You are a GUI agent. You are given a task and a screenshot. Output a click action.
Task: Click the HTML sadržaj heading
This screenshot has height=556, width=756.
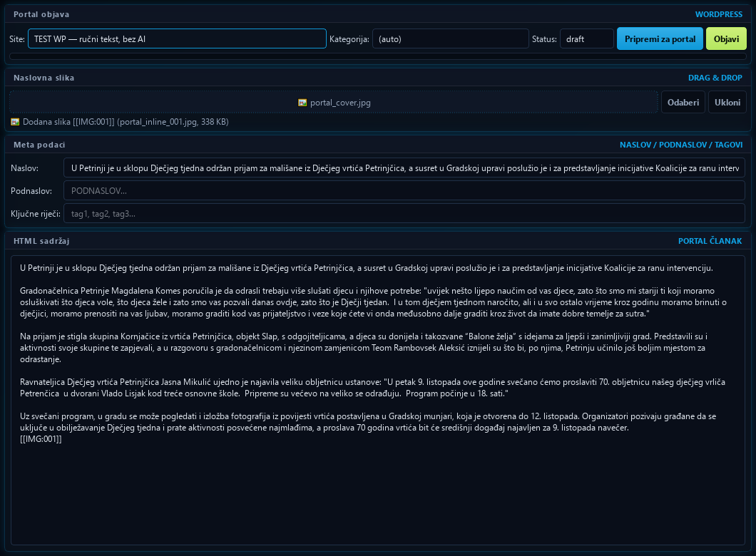41,241
